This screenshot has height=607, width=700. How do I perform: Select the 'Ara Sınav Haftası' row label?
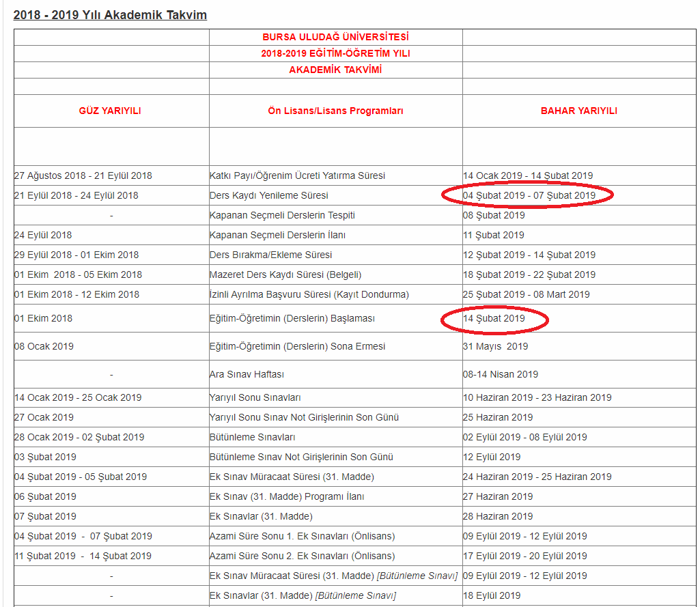[247, 374]
